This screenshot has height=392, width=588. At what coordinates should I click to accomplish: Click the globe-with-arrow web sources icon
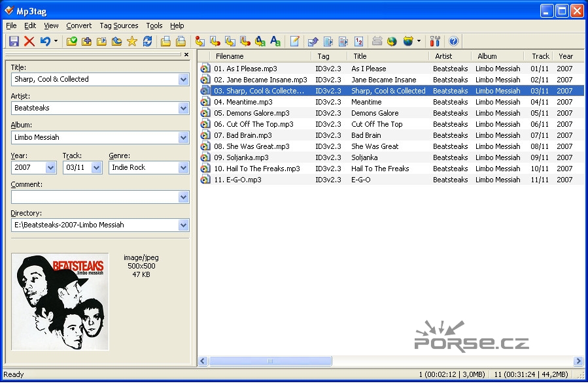tap(408, 41)
